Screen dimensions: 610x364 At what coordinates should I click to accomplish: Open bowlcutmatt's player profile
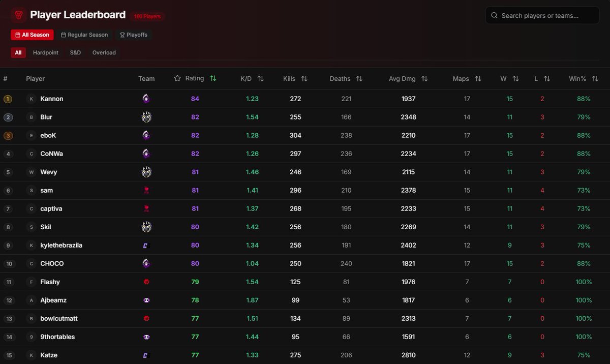pyautogui.click(x=59, y=318)
